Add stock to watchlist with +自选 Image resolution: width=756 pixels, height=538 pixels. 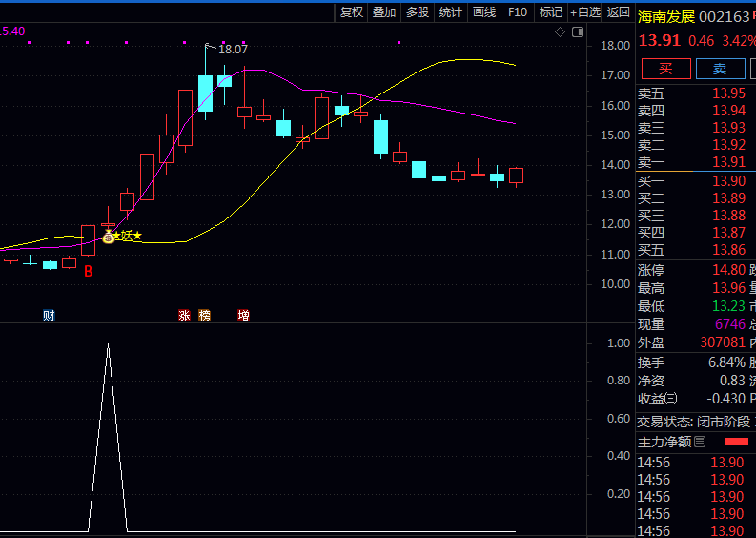tap(584, 11)
